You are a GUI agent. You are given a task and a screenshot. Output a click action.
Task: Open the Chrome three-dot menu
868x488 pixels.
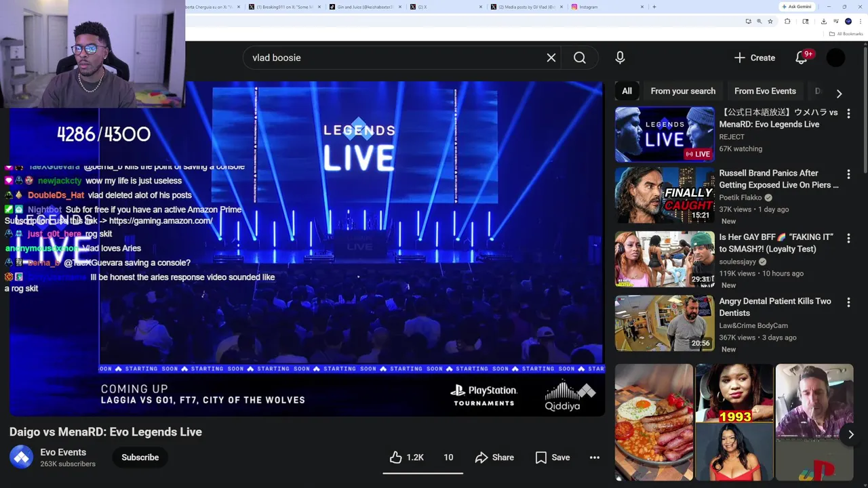point(860,21)
